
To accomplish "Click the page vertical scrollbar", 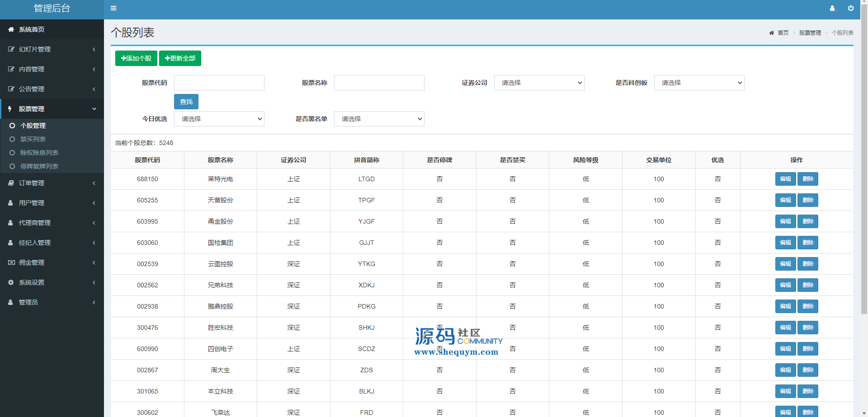I will 864,158.
